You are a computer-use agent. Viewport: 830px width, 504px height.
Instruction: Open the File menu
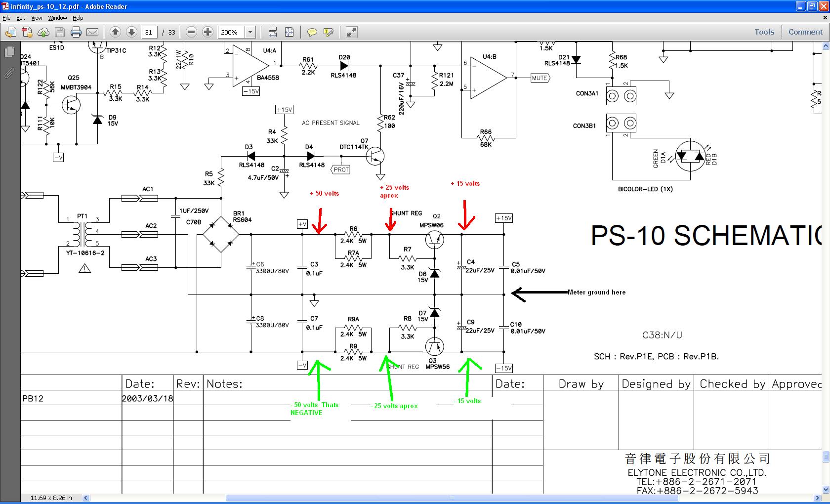pos(6,18)
